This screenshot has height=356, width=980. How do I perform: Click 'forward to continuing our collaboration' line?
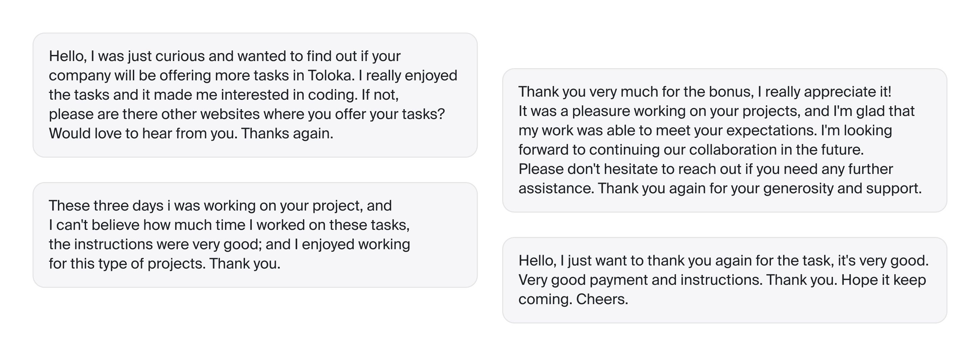coord(691,150)
